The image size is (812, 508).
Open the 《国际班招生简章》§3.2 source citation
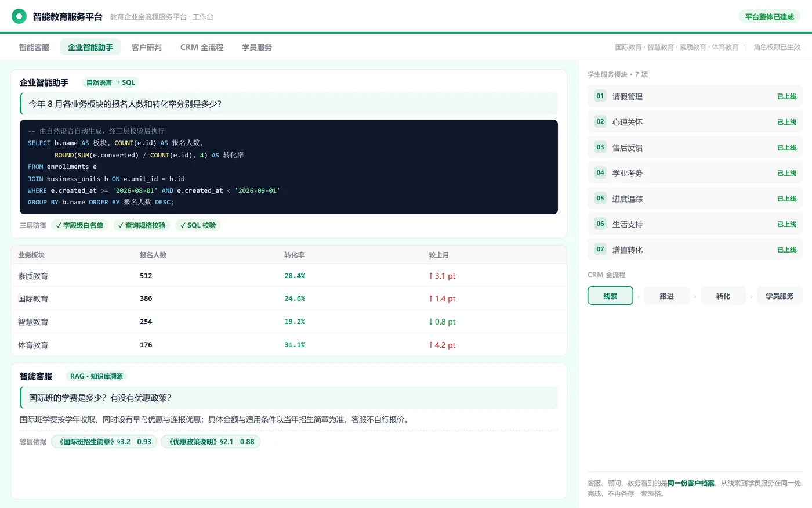(104, 442)
